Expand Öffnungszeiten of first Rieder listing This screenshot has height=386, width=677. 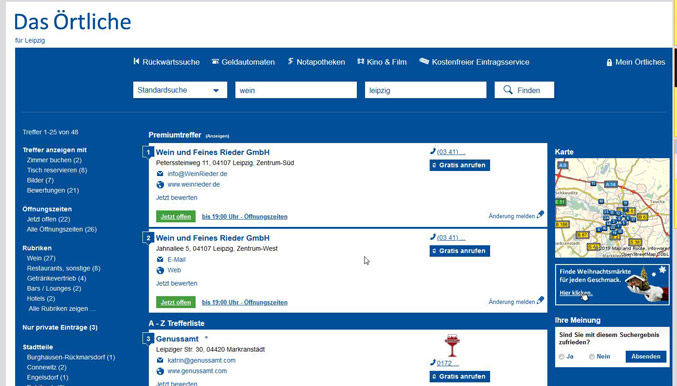click(x=244, y=217)
